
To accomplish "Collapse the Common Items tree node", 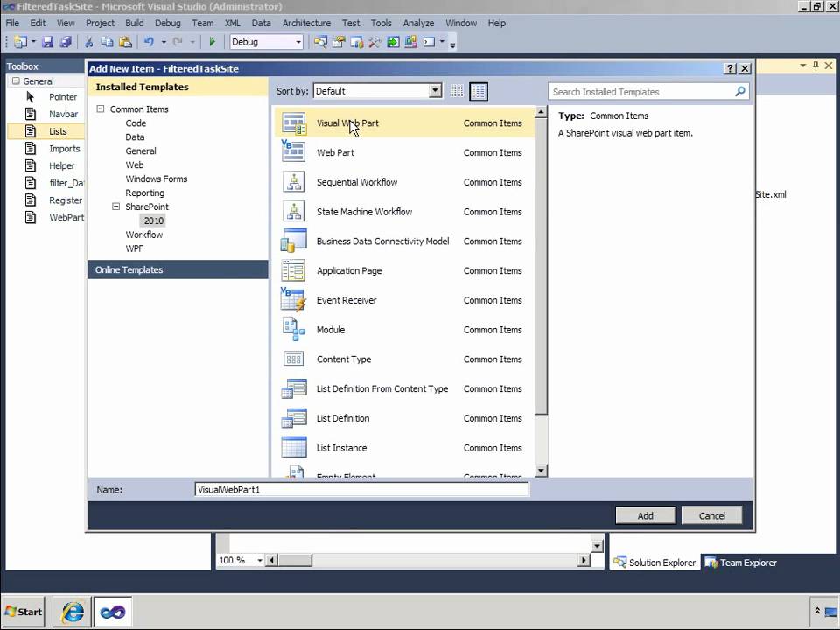I will 100,108.
